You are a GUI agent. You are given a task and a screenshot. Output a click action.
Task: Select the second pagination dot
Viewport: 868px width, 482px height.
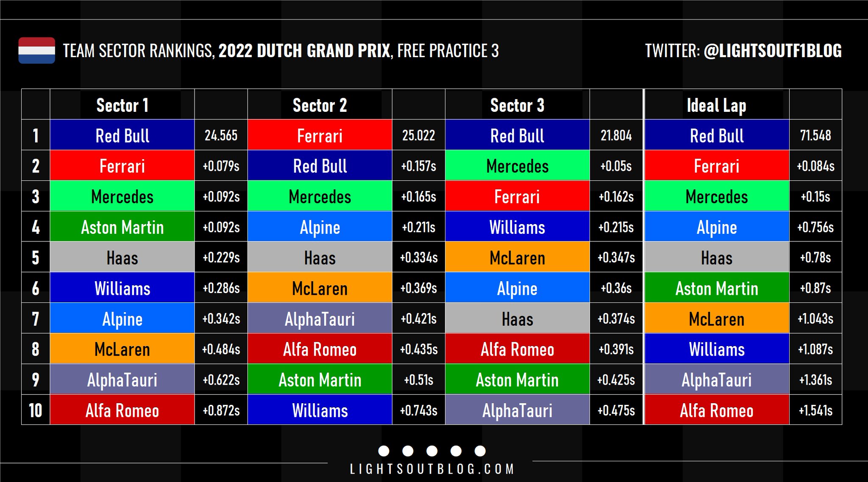click(408, 451)
